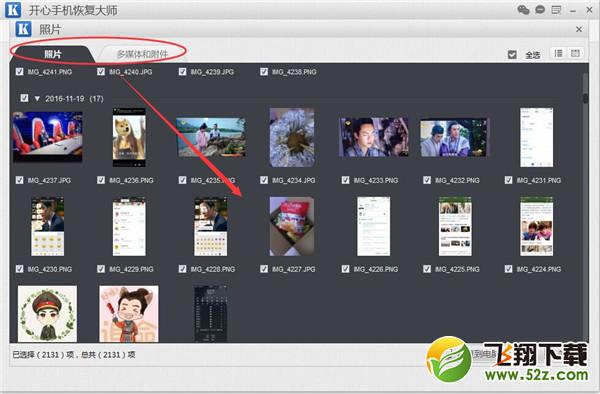
Task: Uncheck the IMG_4236.PNG checkbox
Action: (101, 180)
